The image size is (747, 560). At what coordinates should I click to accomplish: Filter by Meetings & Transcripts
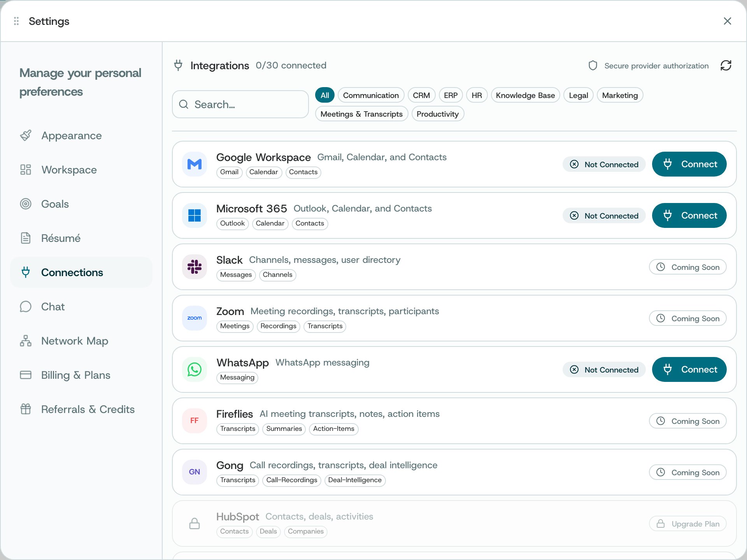tap(361, 114)
